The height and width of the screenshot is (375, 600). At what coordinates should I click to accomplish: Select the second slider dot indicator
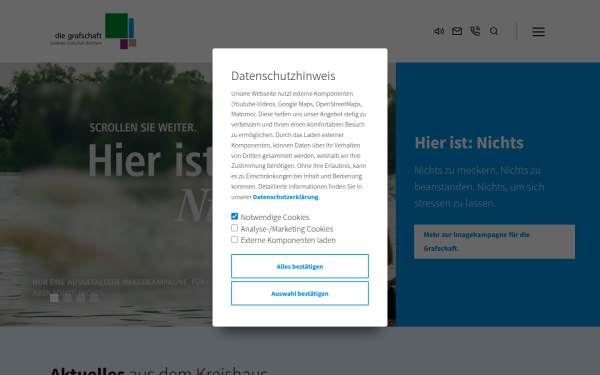(67, 298)
